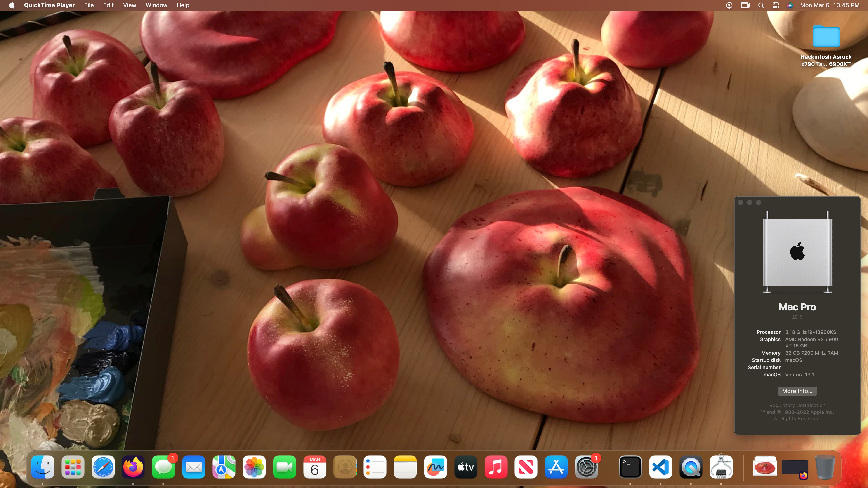
Task: Open Firefox from the dock
Action: pyautogui.click(x=133, y=467)
